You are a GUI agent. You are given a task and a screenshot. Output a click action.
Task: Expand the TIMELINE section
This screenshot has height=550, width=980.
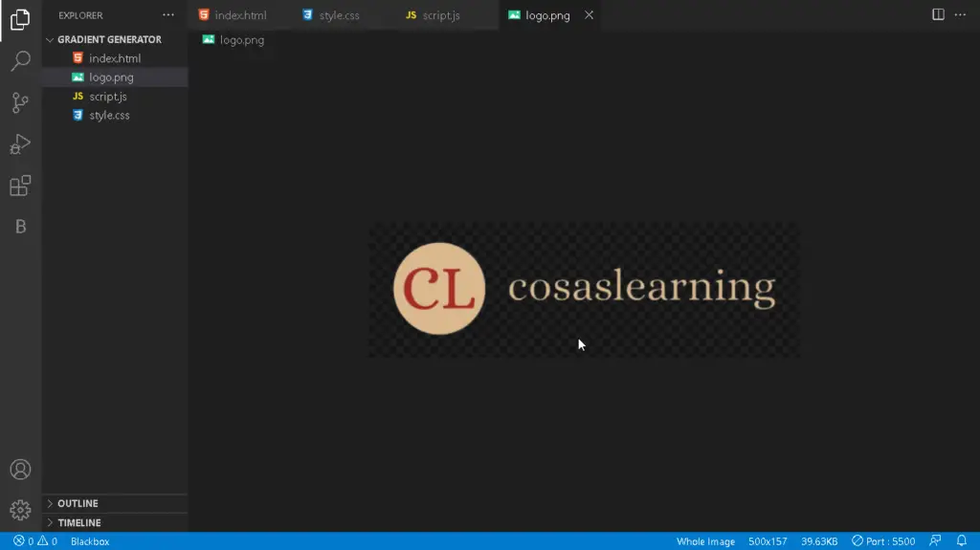[x=79, y=522]
